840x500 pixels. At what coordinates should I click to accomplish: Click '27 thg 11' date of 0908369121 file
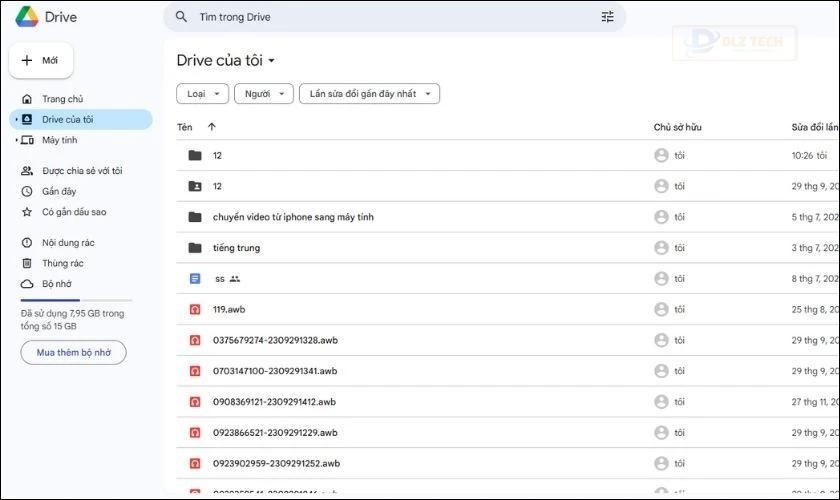(815, 402)
